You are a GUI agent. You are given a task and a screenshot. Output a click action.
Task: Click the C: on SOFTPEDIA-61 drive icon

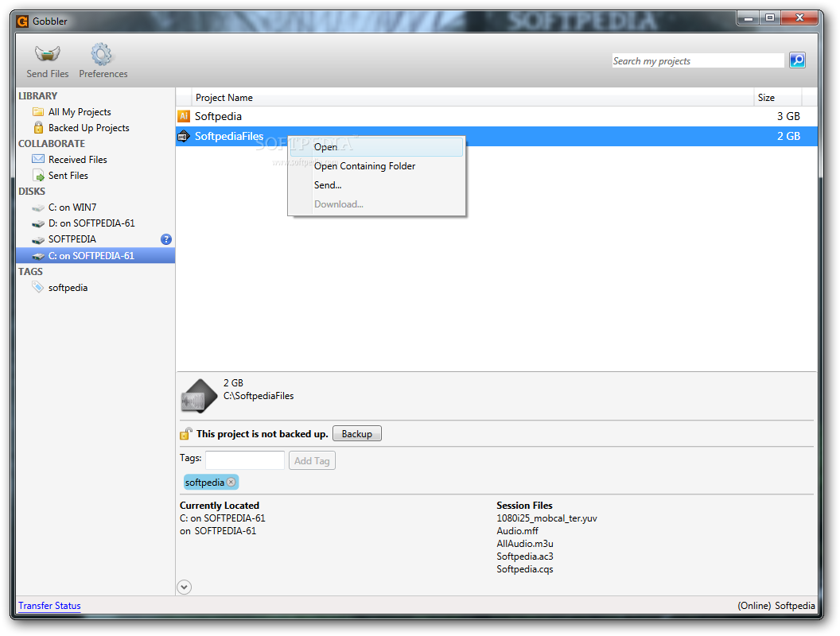click(38, 256)
